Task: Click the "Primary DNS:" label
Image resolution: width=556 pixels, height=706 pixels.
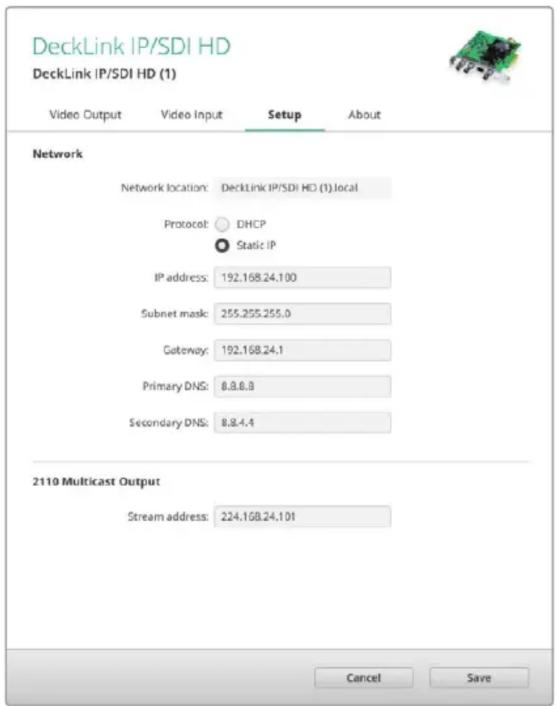Action: (175, 386)
